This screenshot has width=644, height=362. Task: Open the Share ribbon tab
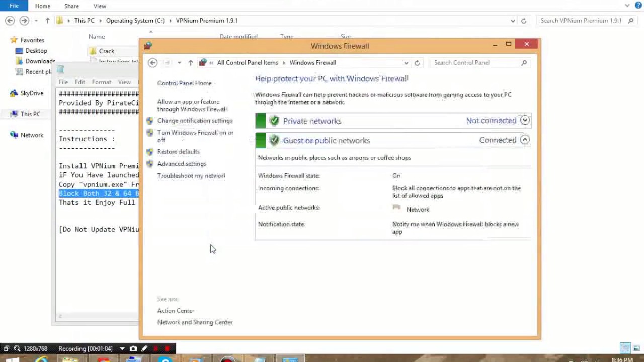click(71, 6)
